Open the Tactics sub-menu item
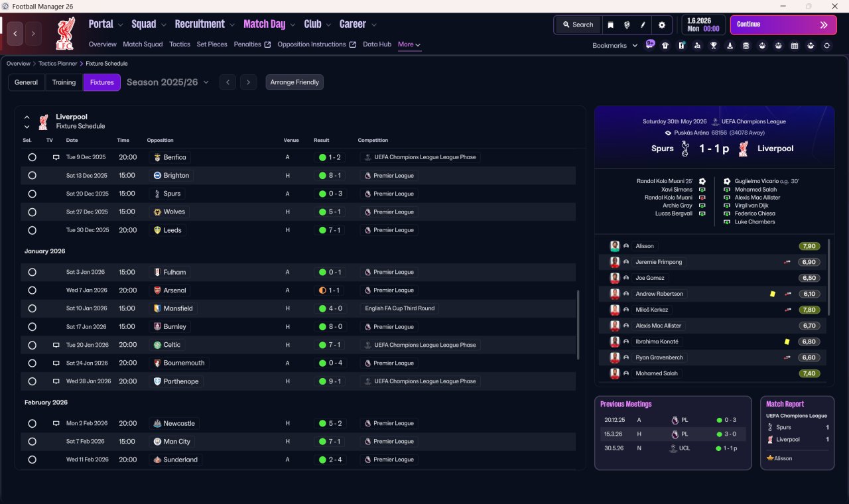849x504 pixels. pos(180,44)
